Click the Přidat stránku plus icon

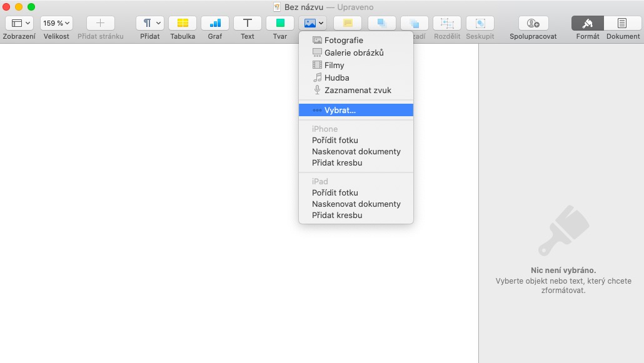pos(100,23)
